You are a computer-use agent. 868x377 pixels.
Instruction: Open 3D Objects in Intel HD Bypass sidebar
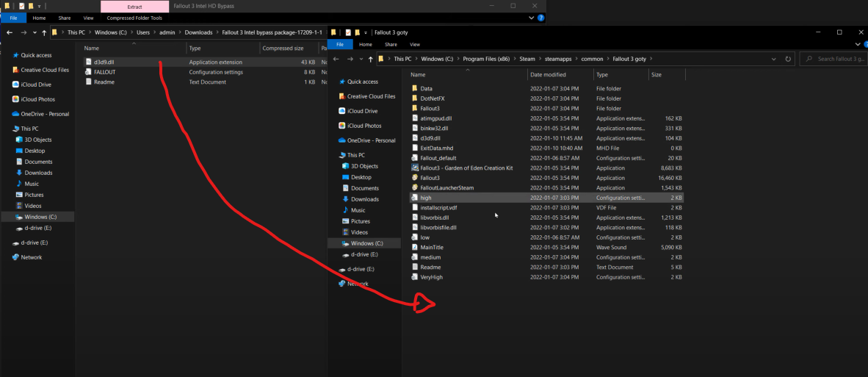(38, 140)
